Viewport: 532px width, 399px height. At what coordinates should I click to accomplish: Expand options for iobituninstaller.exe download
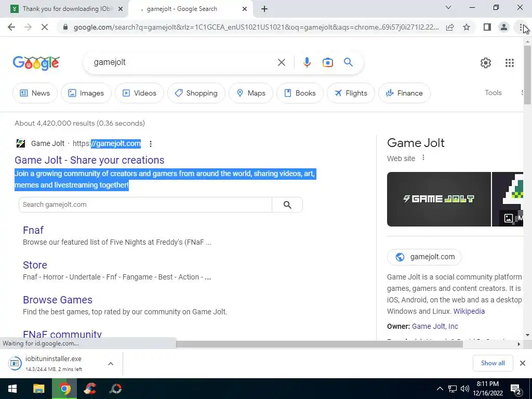tap(111, 364)
